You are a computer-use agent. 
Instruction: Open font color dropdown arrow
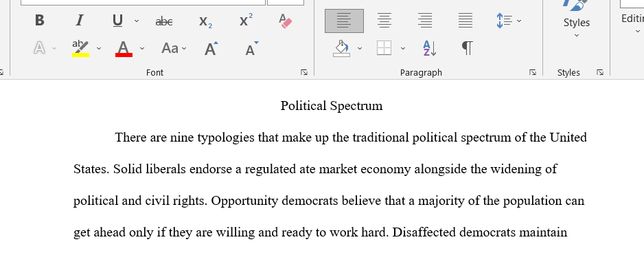[x=142, y=49]
